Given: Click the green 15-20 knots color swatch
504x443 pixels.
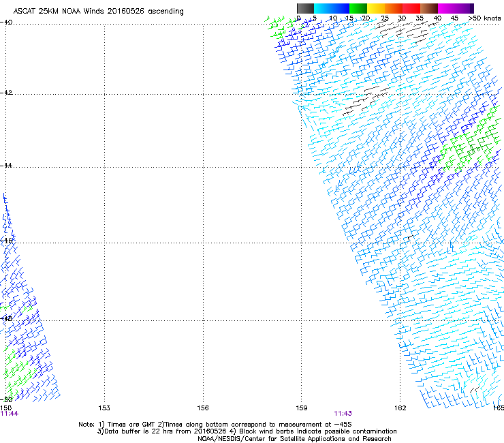Looking at the screenshot, I should 358,8.
